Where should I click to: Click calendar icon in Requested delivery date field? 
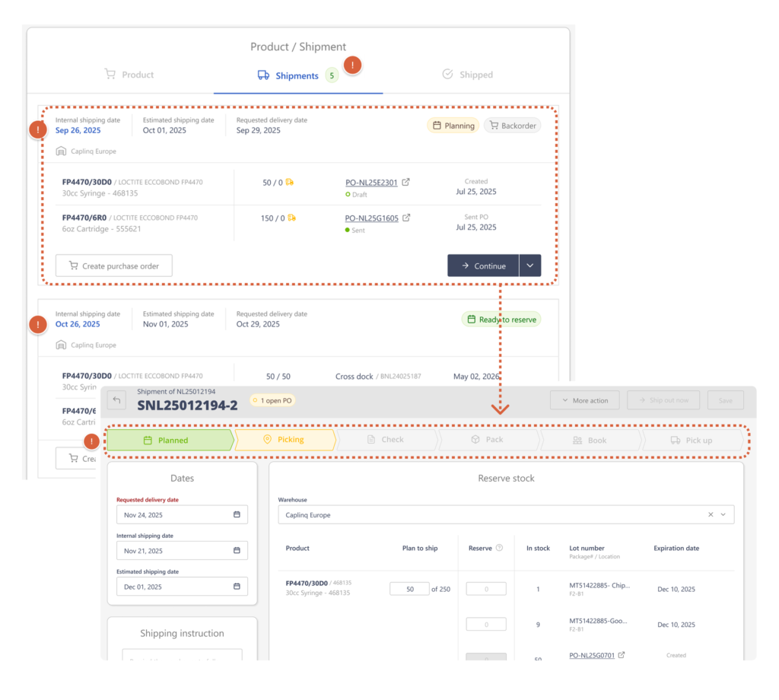click(x=237, y=515)
